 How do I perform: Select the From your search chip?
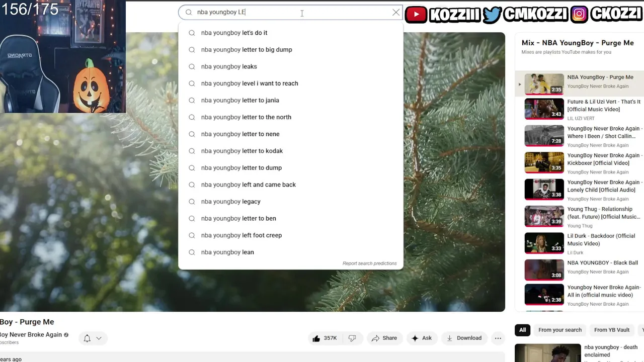[x=560, y=330]
